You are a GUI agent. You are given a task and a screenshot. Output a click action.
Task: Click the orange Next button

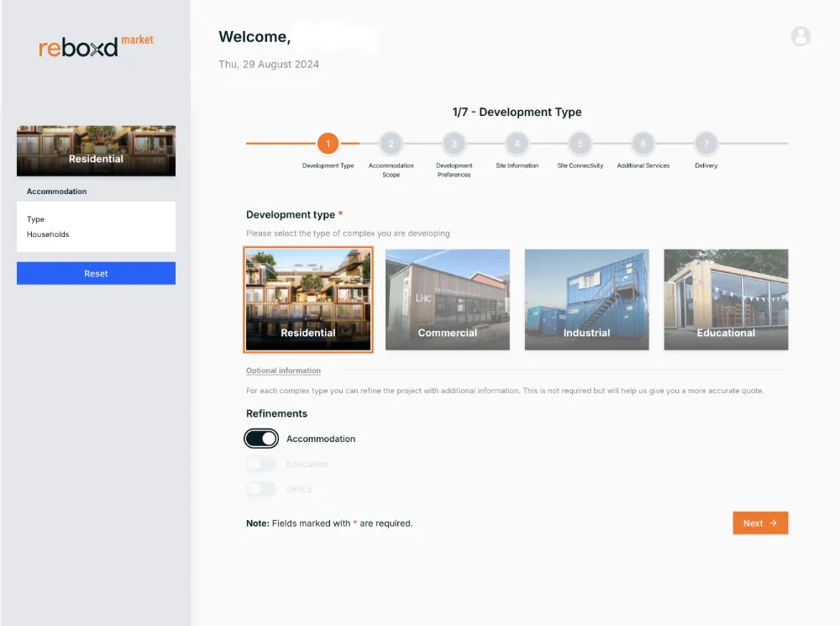point(759,523)
